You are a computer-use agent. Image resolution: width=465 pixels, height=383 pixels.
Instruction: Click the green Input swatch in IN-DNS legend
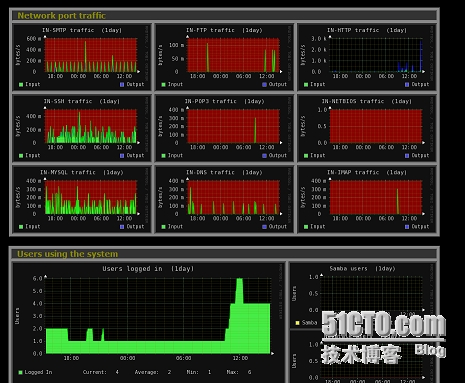163,227
